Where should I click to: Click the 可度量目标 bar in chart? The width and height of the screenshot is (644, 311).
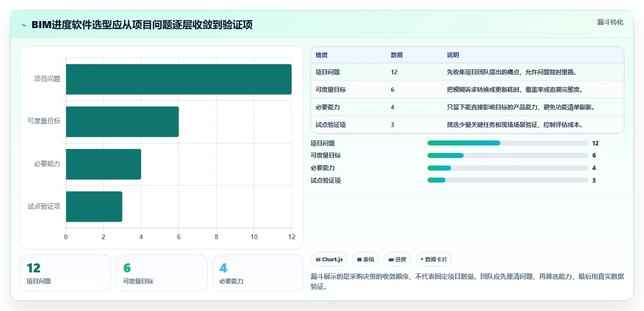point(122,121)
